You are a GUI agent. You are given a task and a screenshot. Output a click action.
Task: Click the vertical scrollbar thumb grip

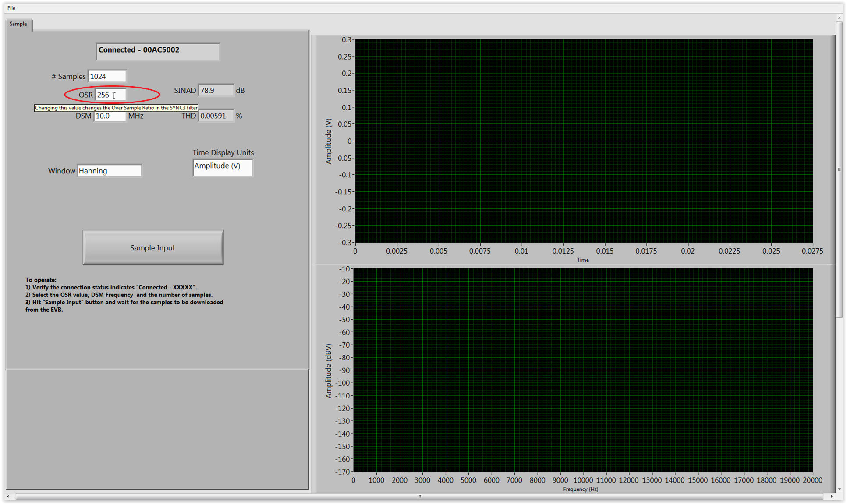click(839, 169)
